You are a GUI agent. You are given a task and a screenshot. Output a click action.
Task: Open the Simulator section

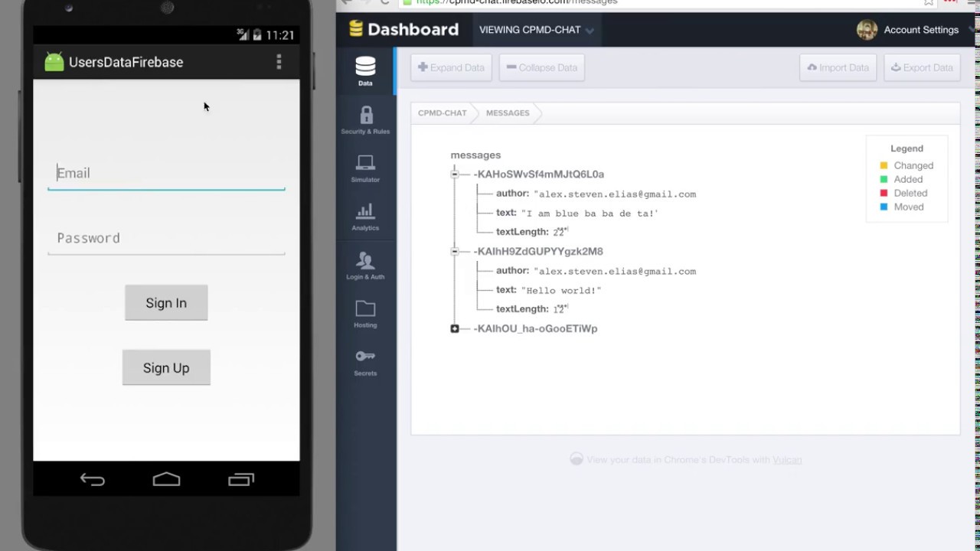pyautogui.click(x=365, y=168)
